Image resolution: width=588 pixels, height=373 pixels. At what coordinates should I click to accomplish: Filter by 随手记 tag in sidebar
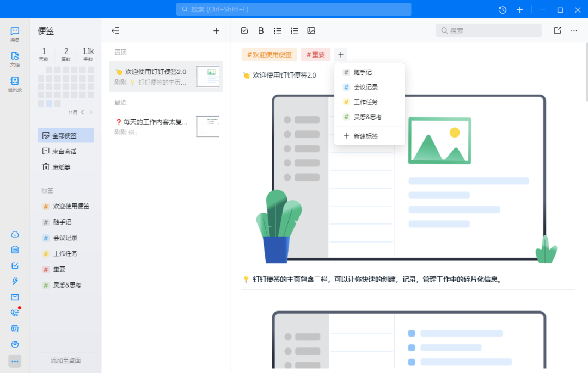(66, 222)
